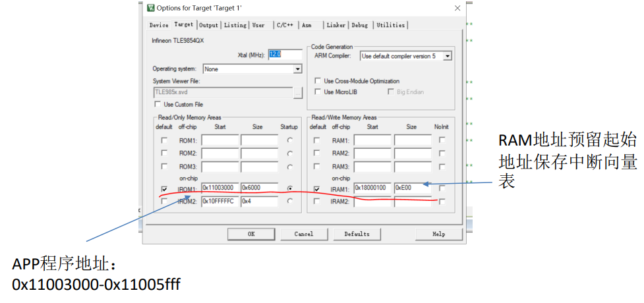Open the Output tab
Screen dimensions: 644x303
click(x=209, y=25)
